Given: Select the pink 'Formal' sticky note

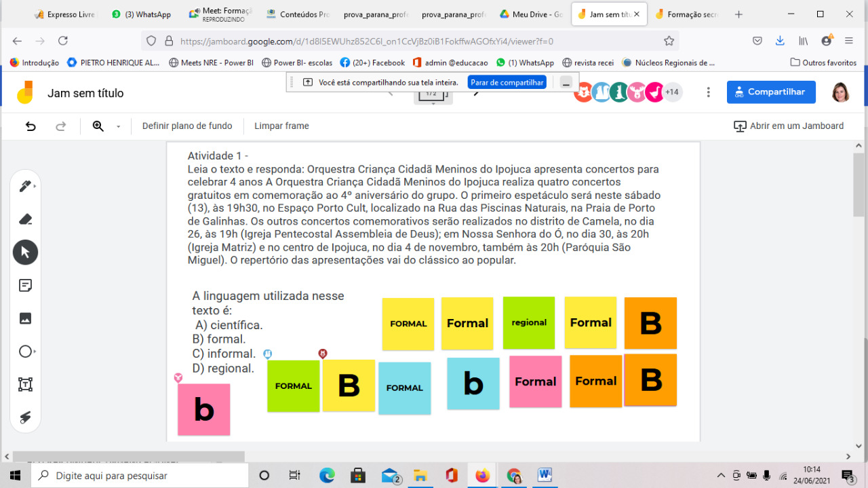Looking at the screenshot, I should click(x=536, y=381).
